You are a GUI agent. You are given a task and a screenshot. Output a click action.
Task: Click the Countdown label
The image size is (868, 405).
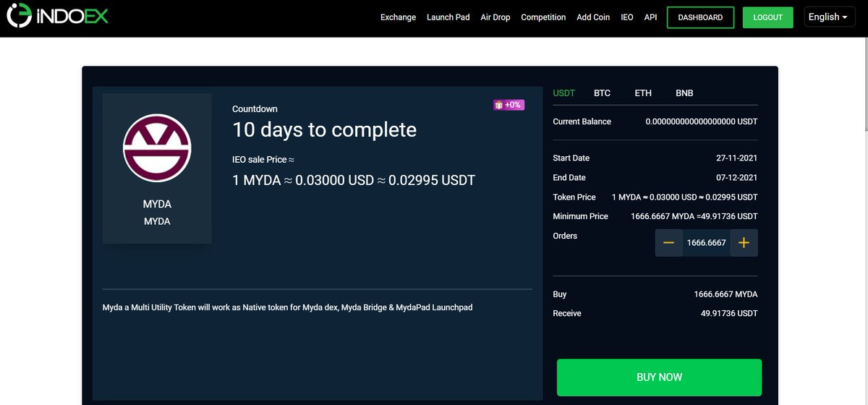tap(255, 109)
